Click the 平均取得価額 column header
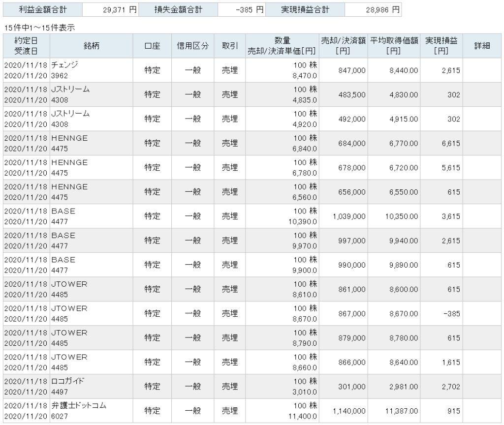504x425 pixels. (394, 46)
